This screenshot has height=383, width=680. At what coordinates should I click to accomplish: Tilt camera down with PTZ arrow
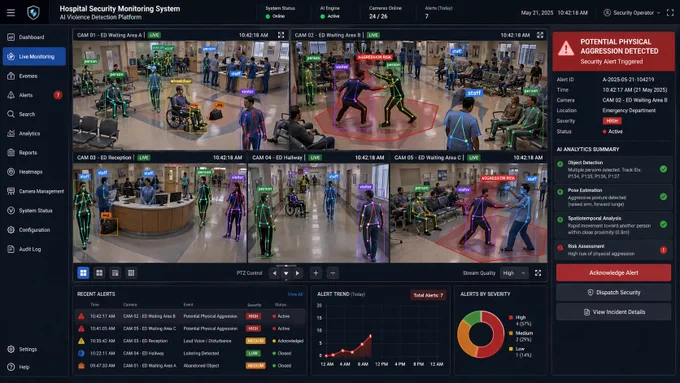tap(286, 273)
